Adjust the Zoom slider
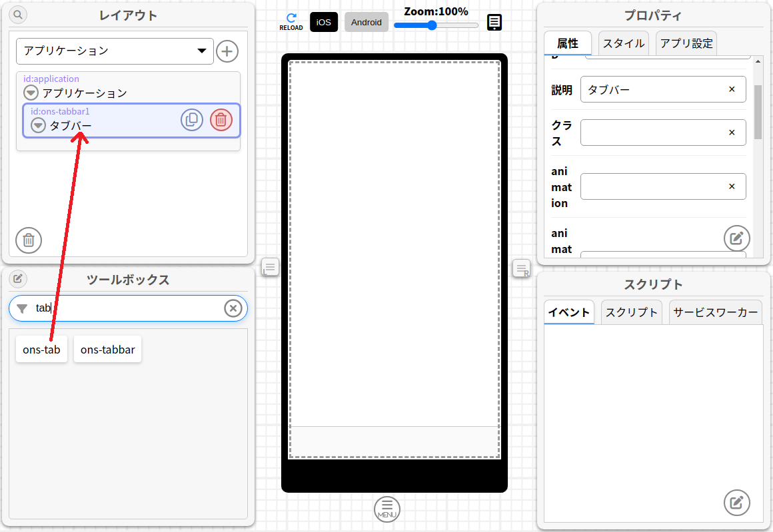Image resolution: width=773 pixels, height=532 pixels. coord(432,25)
